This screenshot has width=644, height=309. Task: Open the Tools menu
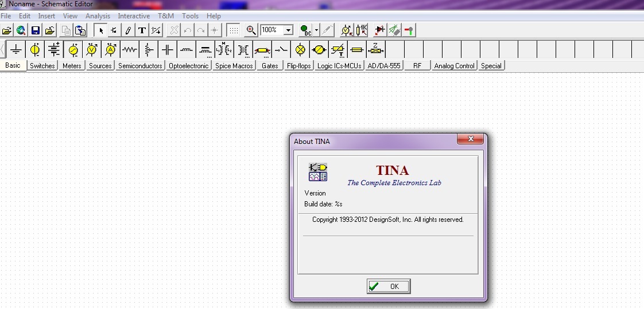[190, 16]
